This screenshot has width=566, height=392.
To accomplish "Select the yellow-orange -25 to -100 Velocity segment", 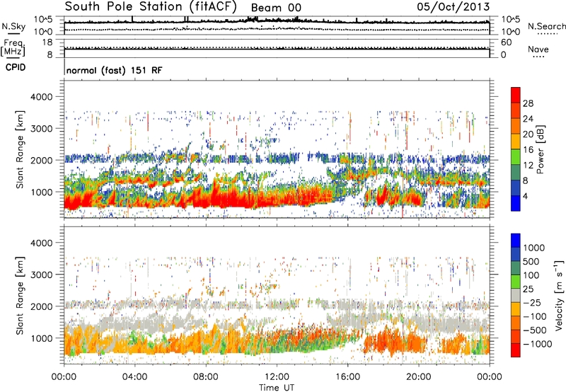I will (x=516, y=309).
